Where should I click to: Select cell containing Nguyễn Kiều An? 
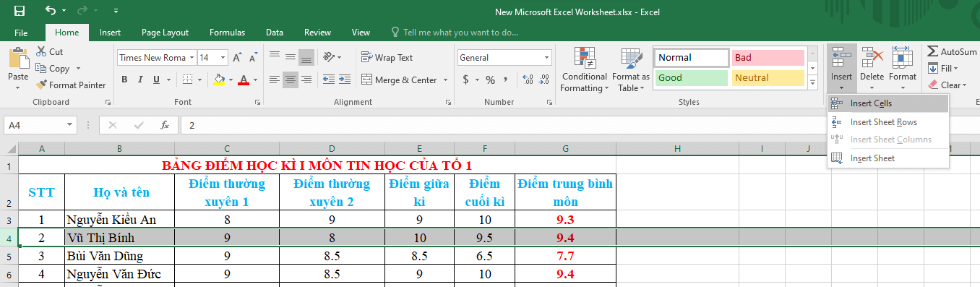point(119,220)
